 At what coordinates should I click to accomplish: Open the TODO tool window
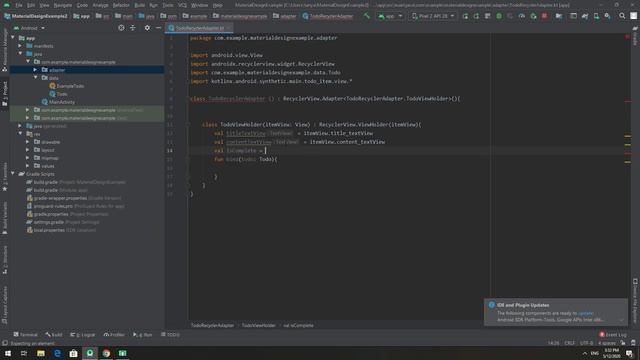click(170, 334)
